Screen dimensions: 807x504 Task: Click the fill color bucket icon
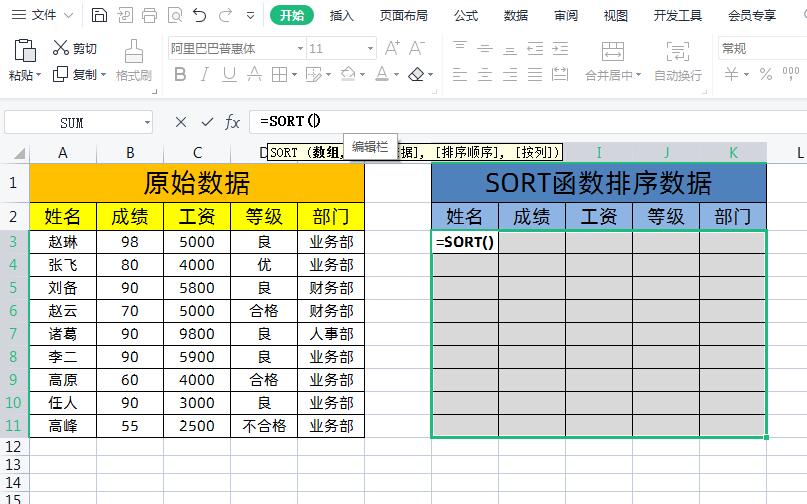[348, 75]
